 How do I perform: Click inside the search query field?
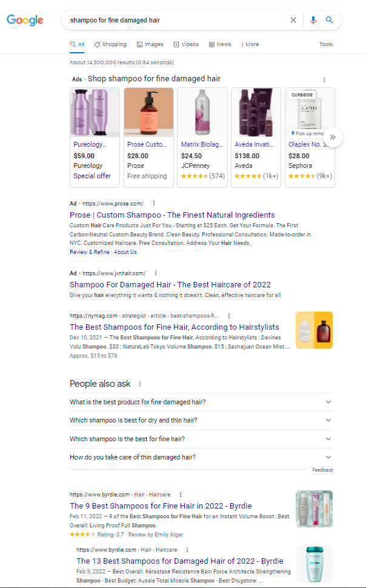(176, 20)
